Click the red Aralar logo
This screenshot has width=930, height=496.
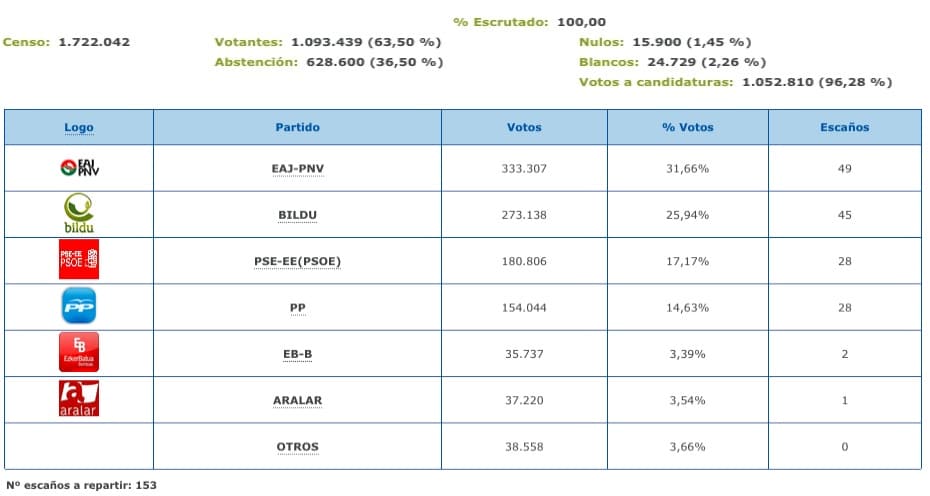(x=79, y=399)
